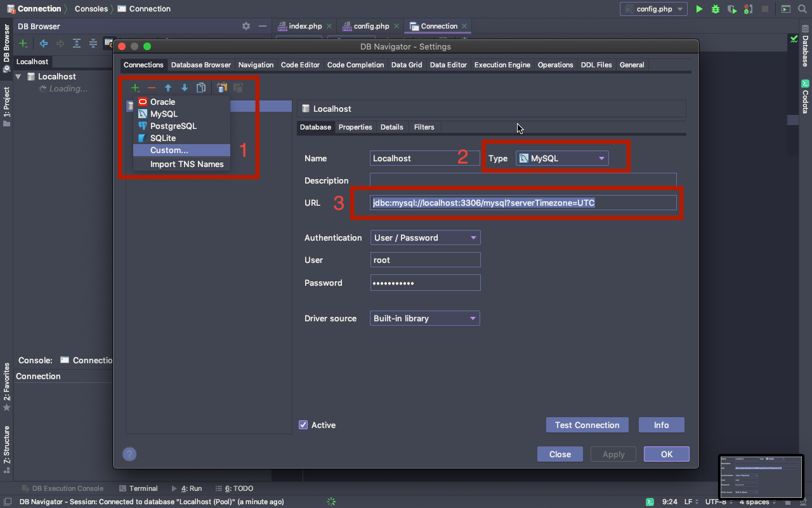The image size is (812, 508).
Task: Open the Execution Engine settings tab
Action: click(x=502, y=65)
